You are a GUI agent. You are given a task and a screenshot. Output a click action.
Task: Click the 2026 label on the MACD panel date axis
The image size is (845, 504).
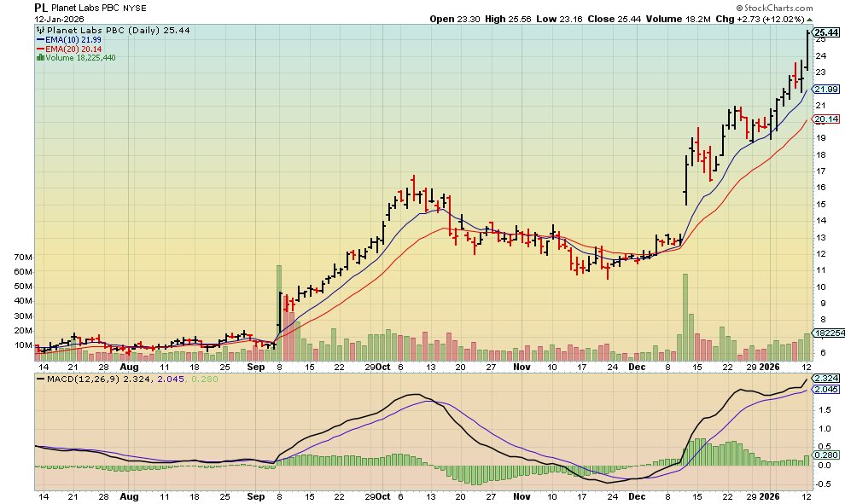tap(770, 496)
